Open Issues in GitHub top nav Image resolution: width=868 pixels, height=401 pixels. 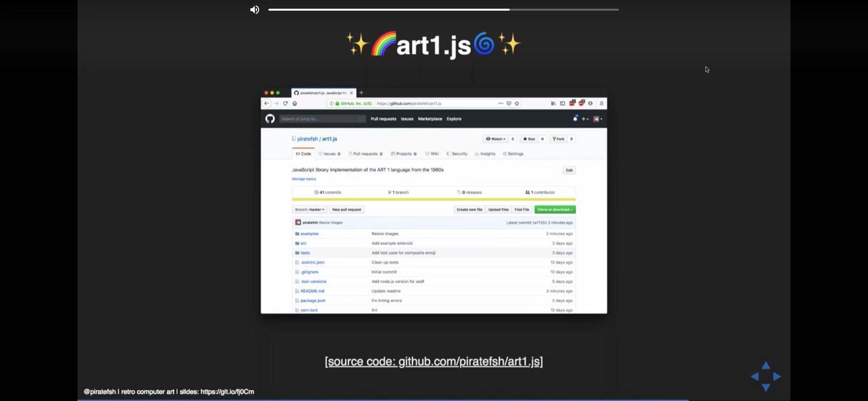click(x=407, y=119)
